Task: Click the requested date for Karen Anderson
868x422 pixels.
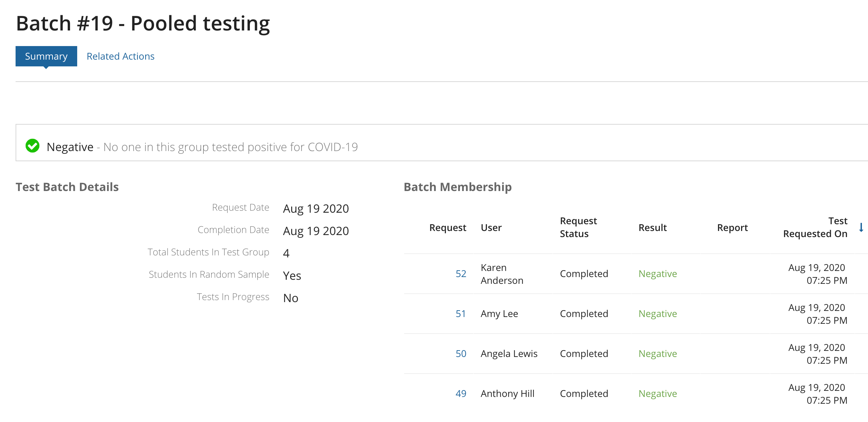Action: [x=818, y=274]
